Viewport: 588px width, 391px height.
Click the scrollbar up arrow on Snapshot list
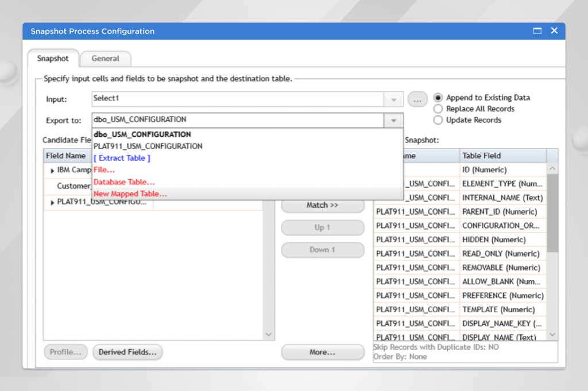551,167
